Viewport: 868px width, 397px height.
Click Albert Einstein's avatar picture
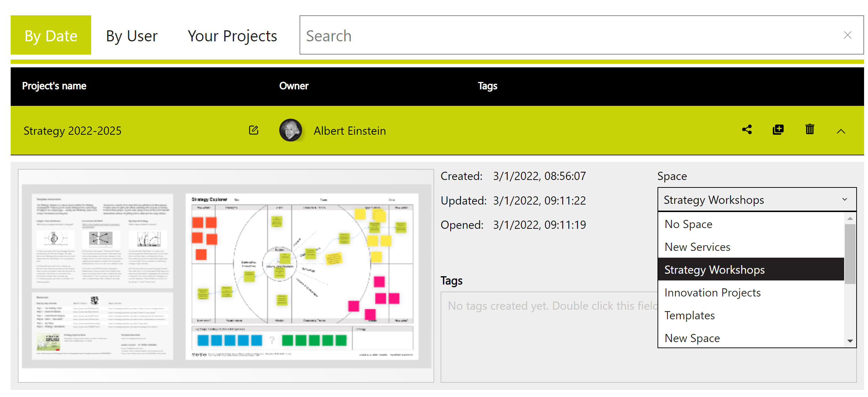[x=291, y=130]
